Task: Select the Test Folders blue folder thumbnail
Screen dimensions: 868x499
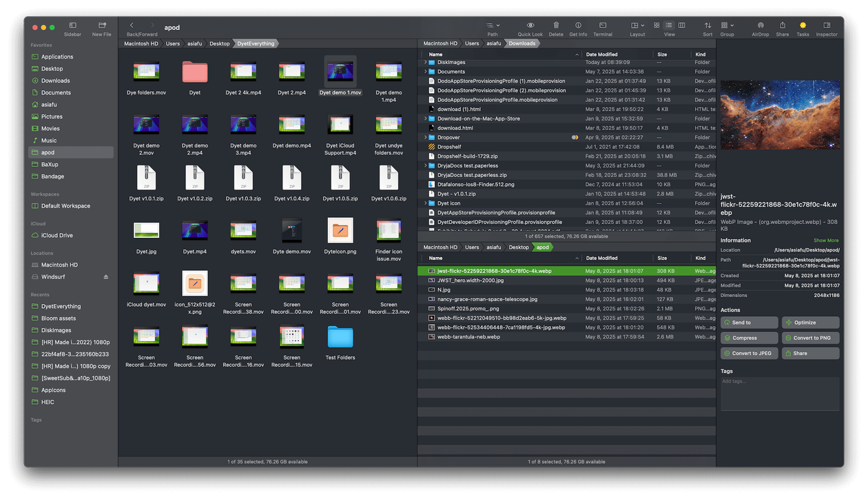Action: coord(340,338)
